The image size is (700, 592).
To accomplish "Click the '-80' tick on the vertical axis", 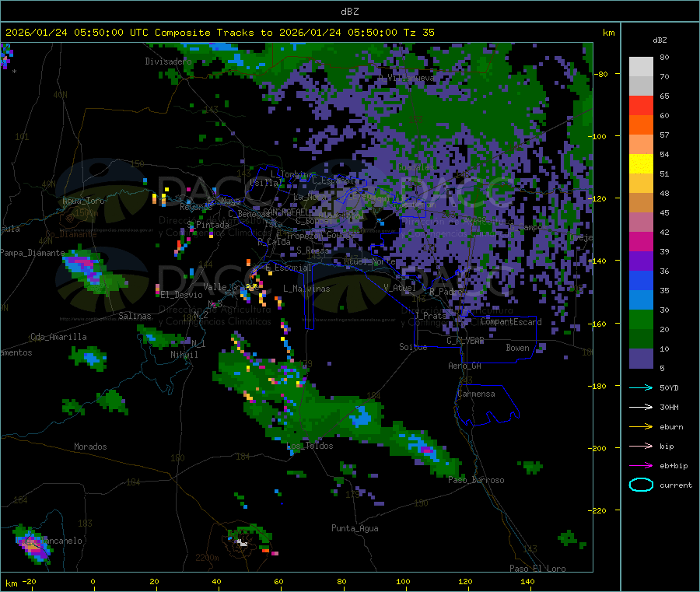I will 600,74.
